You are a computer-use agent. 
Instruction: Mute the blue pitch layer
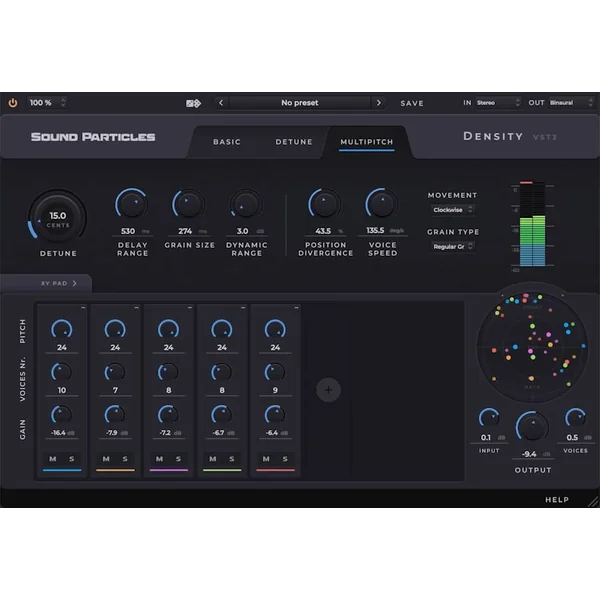[53, 459]
